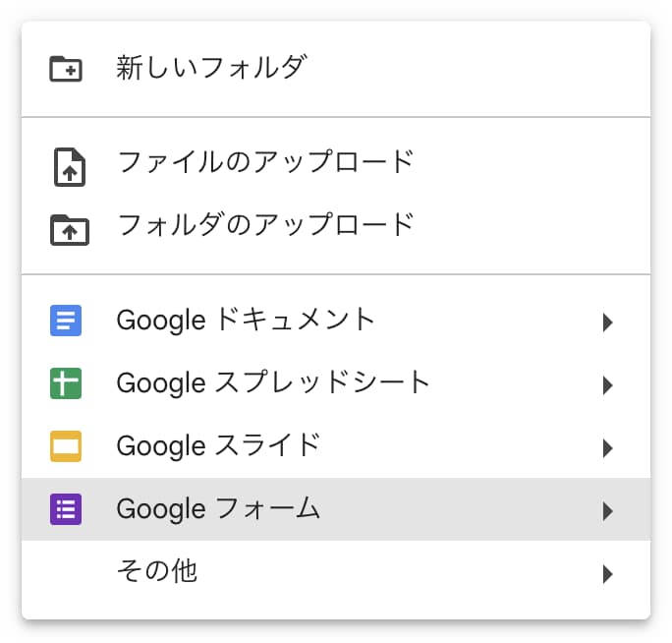Click the blue Google Docs icon

point(66,321)
